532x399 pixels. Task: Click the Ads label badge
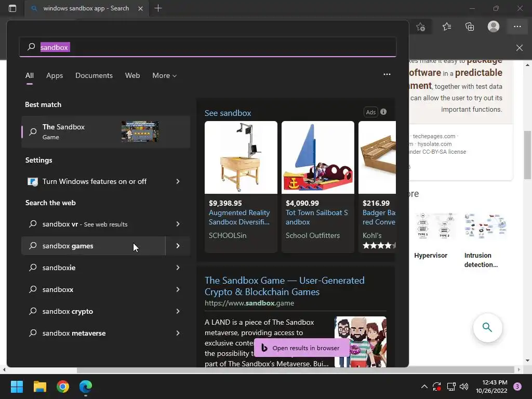tap(370, 112)
